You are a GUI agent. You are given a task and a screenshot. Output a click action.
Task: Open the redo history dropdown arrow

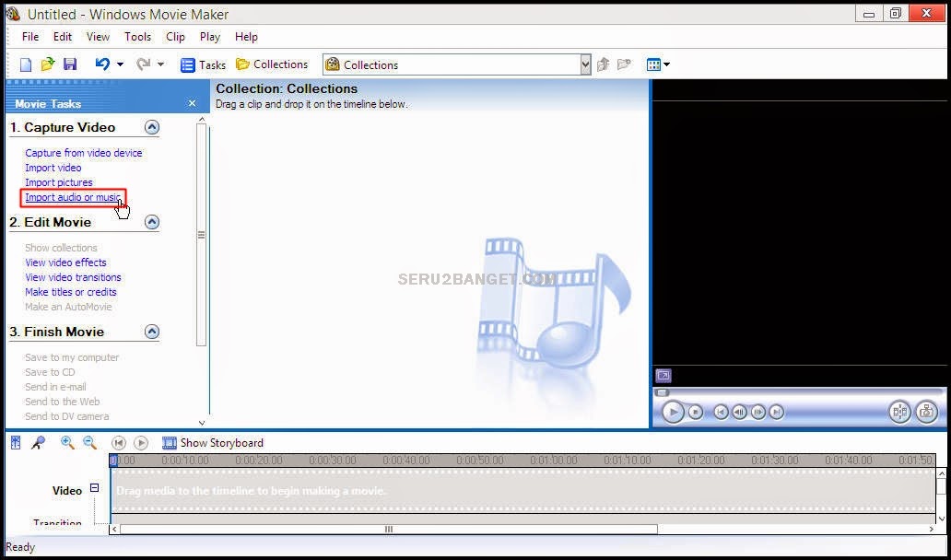[160, 64]
